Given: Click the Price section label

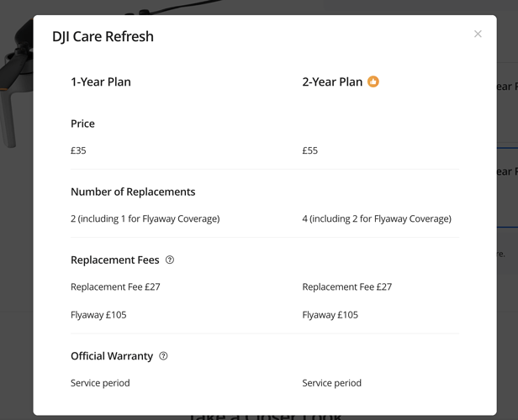Looking at the screenshot, I should 82,123.
